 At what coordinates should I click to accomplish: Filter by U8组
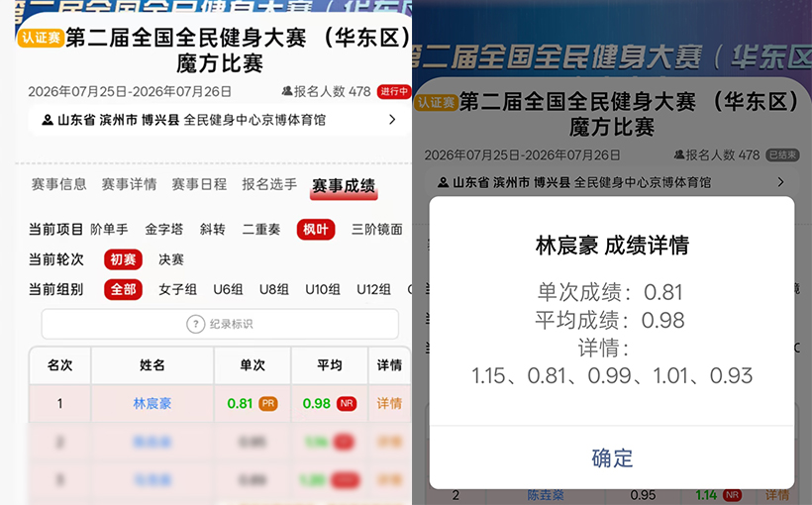click(274, 289)
